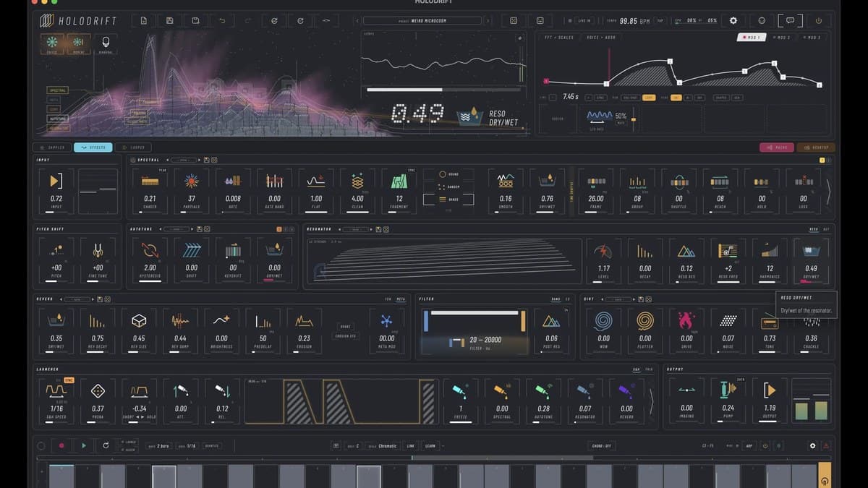Toggle the Arp button
Viewport: 868px width, 488px height.
point(749,446)
